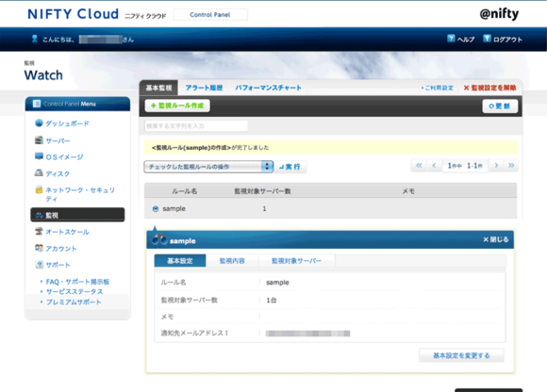
Task: Switch to 基本監視 tab
Action: click(x=158, y=88)
